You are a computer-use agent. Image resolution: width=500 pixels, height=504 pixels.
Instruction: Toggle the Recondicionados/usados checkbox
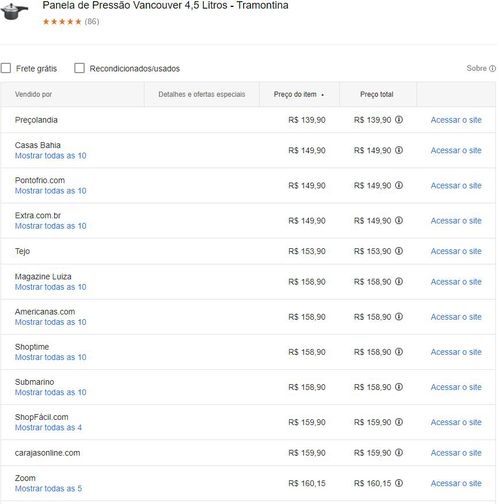pos(79,68)
